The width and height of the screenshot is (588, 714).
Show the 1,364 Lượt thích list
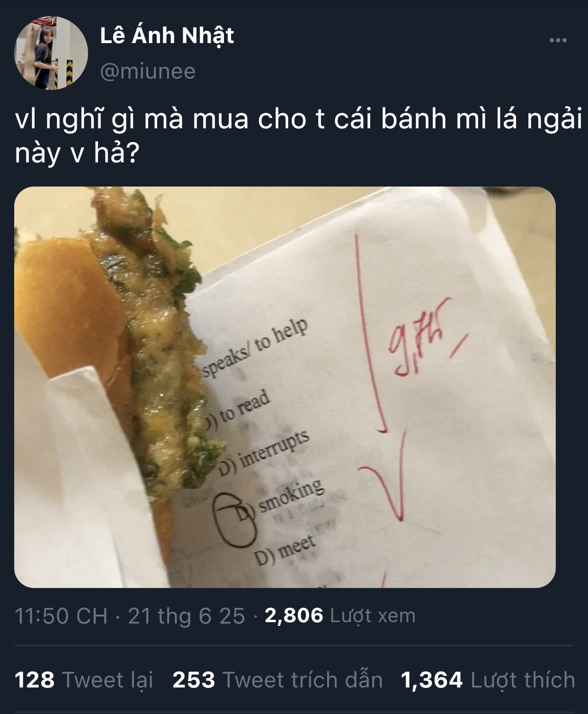[488, 680]
